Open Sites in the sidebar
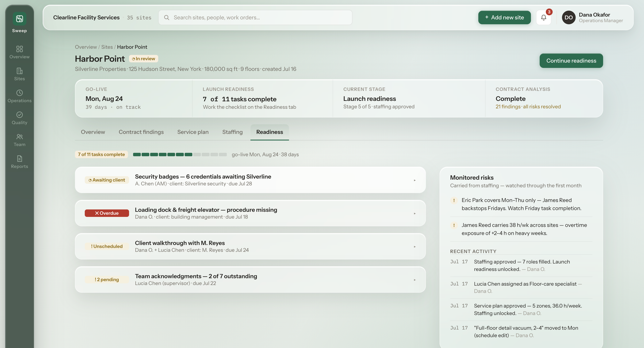The image size is (644, 348). point(20,74)
